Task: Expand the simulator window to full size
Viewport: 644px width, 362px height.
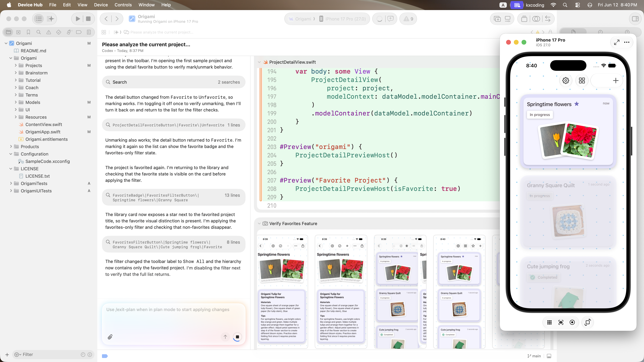Action: tap(617, 42)
